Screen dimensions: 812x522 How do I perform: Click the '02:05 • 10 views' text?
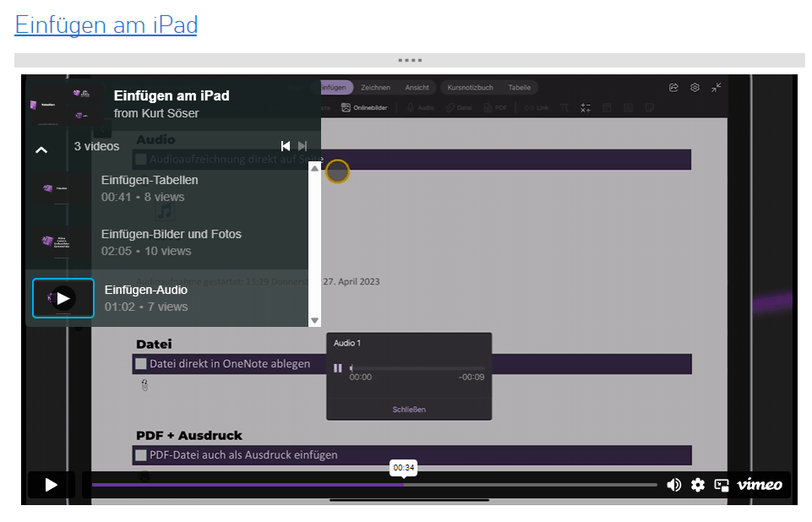tap(146, 251)
